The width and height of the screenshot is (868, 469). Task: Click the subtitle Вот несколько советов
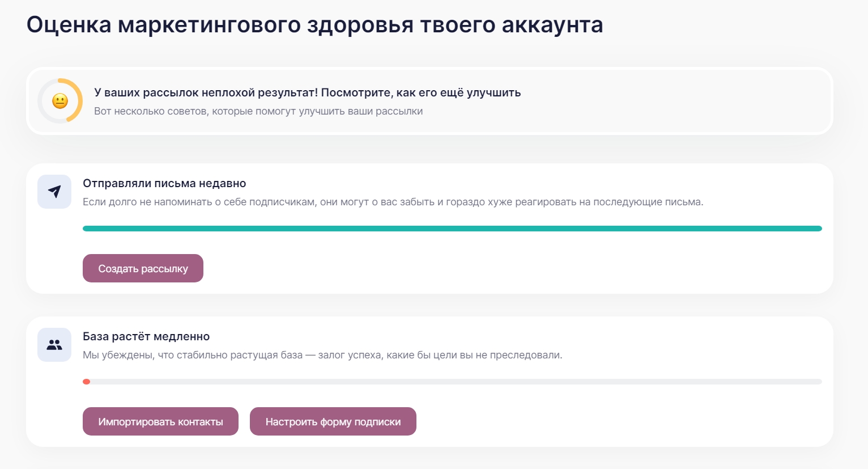click(x=258, y=111)
